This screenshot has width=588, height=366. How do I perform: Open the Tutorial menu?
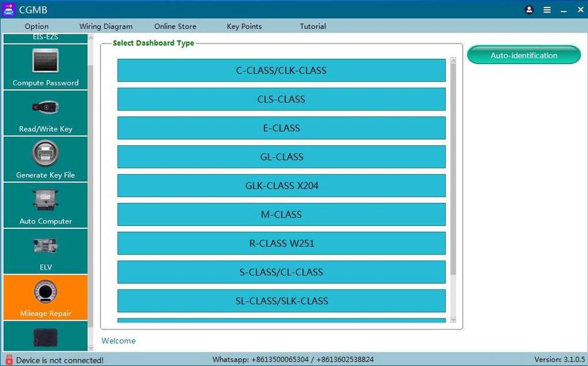[313, 26]
